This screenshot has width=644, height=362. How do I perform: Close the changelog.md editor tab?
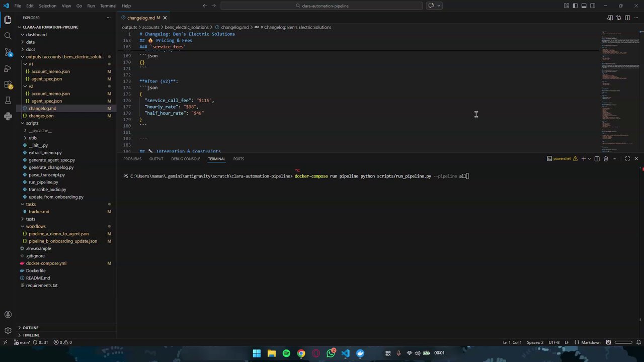[x=165, y=18]
